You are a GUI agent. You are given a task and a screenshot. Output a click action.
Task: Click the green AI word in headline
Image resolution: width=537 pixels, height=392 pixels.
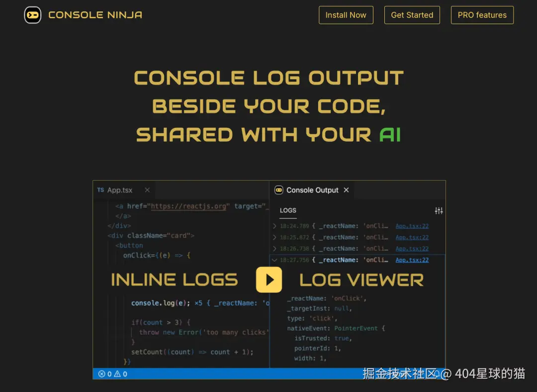click(x=390, y=134)
